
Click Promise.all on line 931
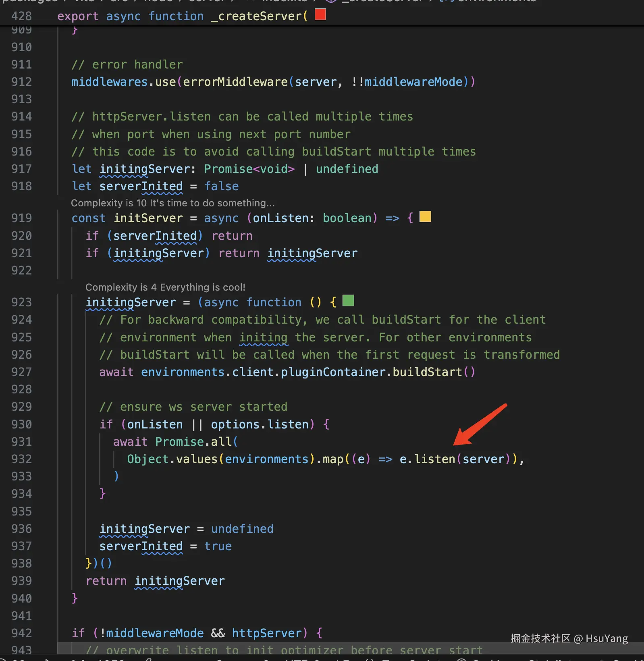[x=193, y=442]
